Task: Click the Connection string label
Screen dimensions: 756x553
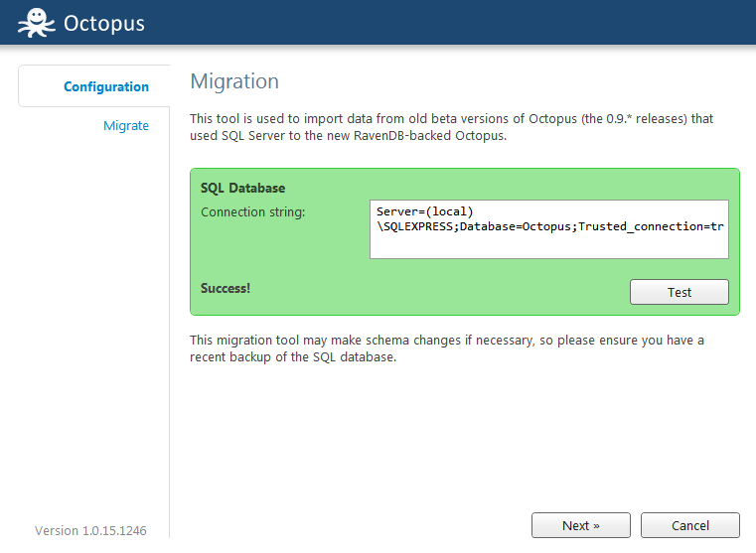Action: tap(253, 212)
